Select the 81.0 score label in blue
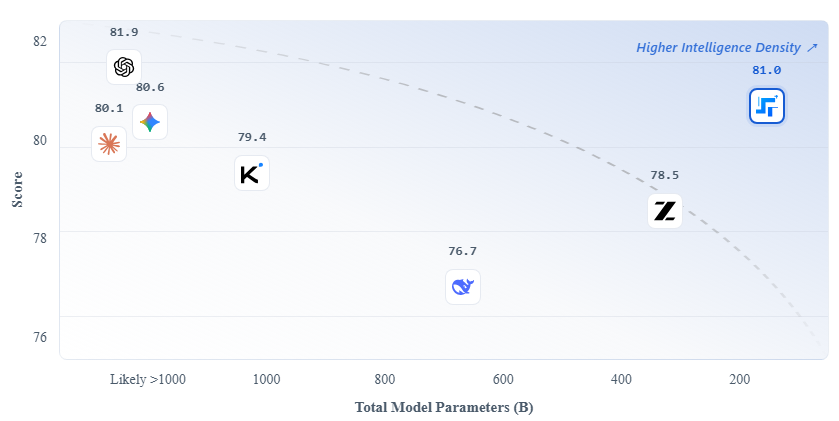This screenshot has width=839, height=421. click(766, 70)
